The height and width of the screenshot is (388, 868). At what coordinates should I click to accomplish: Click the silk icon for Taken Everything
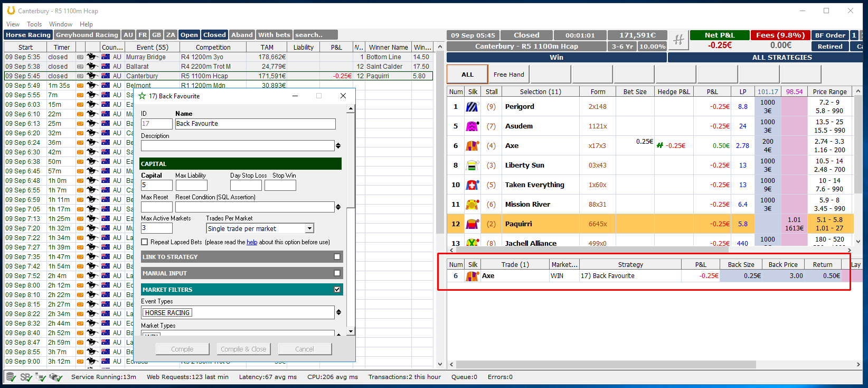pyautogui.click(x=472, y=185)
